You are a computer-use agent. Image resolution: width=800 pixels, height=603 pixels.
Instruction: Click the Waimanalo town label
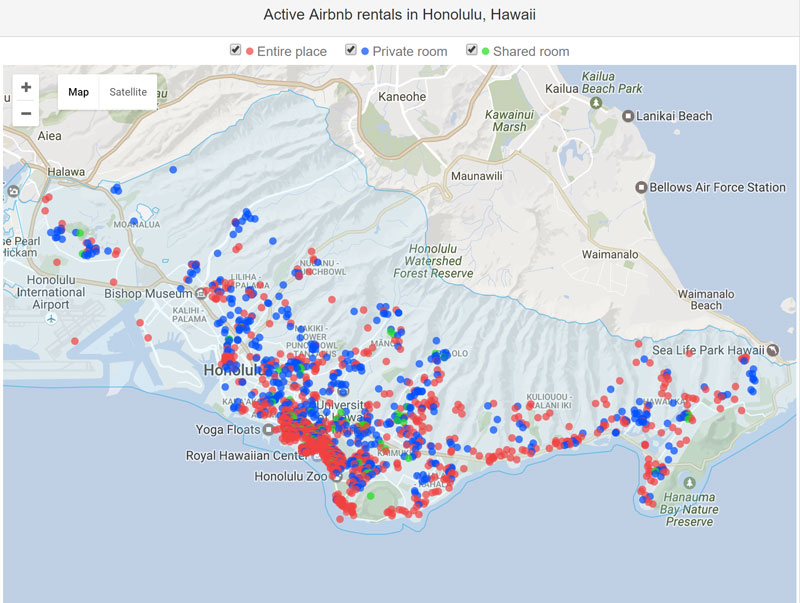610,254
